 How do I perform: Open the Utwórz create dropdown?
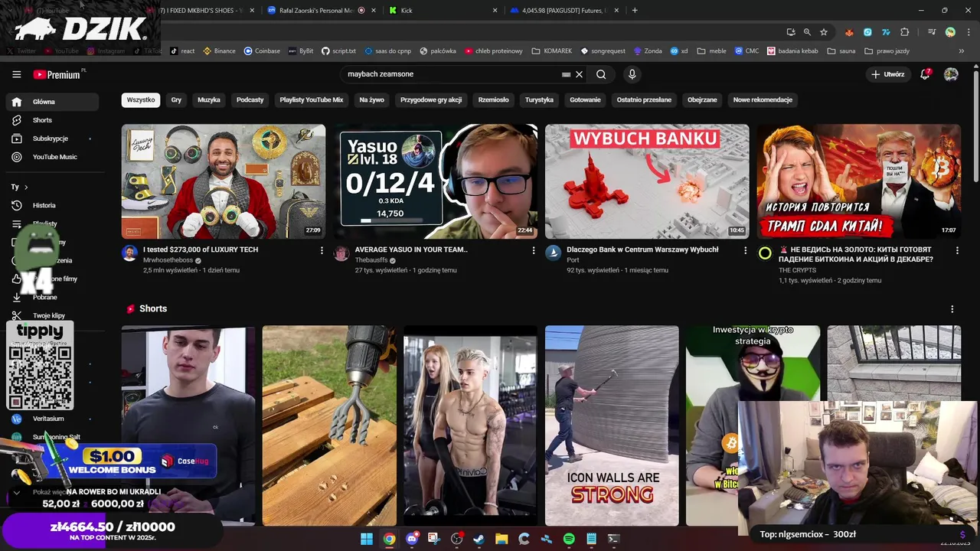[888, 74]
